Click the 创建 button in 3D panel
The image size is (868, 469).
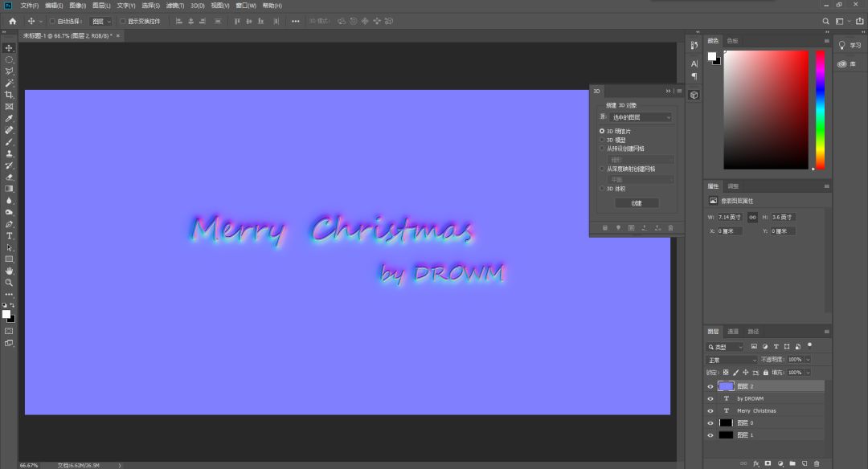coord(637,203)
